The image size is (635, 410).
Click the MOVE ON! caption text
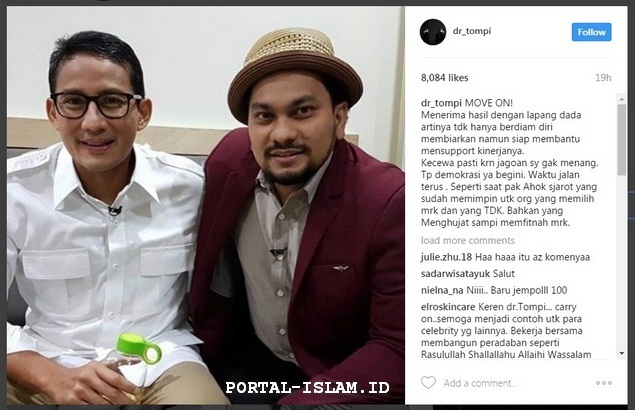489,103
